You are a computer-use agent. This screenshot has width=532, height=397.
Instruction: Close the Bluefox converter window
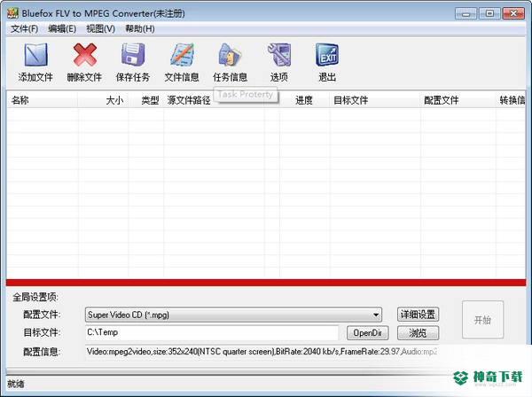(x=513, y=13)
